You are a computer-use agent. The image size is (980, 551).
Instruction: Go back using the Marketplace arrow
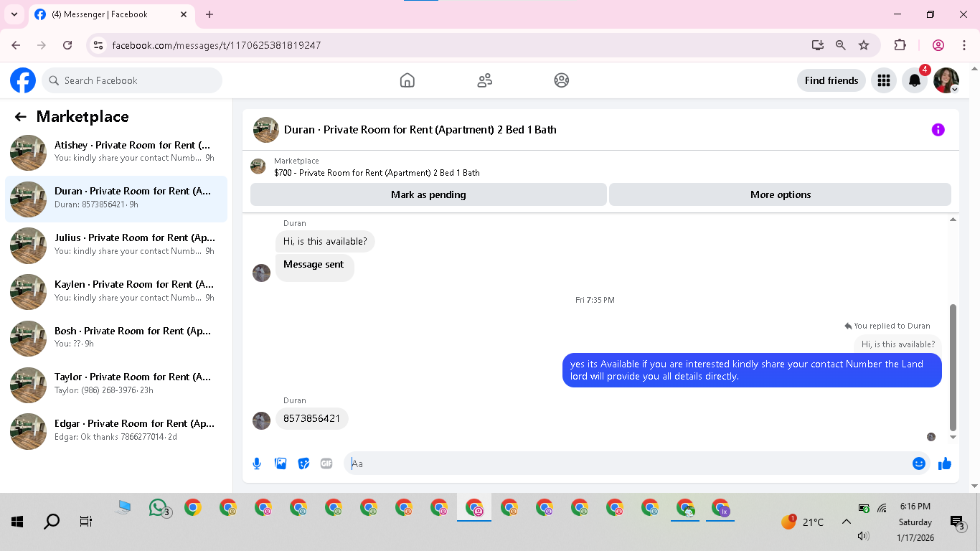click(20, 117)
